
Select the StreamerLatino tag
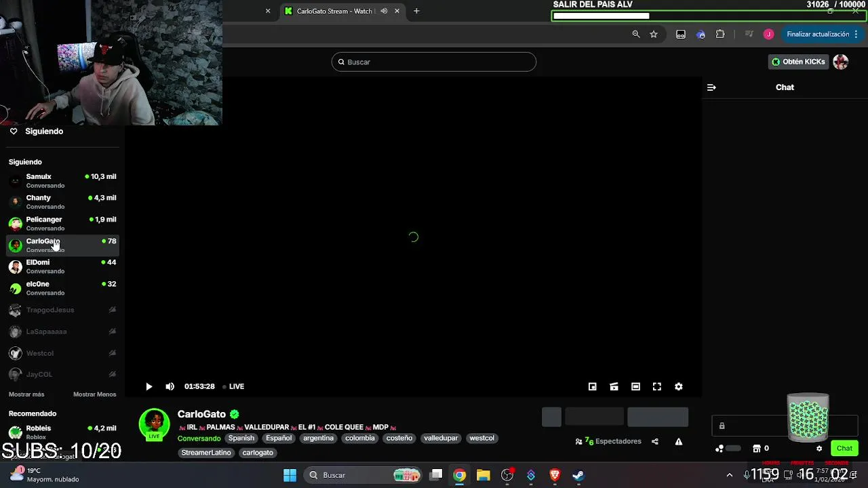[206, 453]
